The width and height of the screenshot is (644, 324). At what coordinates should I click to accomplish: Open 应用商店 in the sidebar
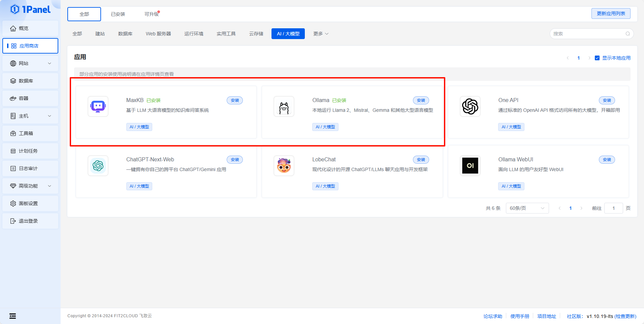click(x=30, y=46)
